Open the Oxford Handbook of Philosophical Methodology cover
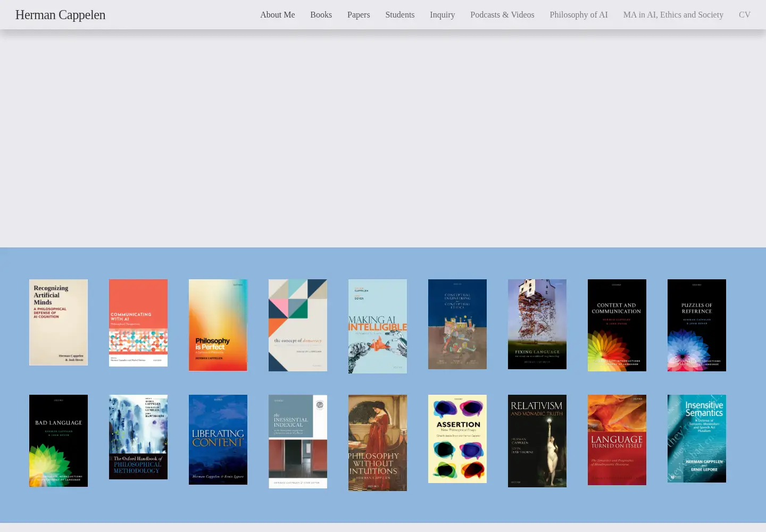Screen dimensions: 766x532 coord(138,437)
